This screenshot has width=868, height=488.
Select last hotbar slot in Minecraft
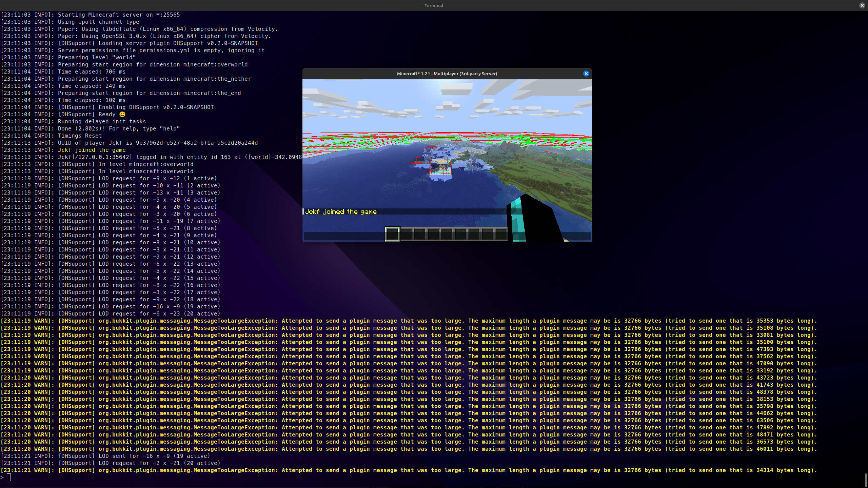coord(501,234)
